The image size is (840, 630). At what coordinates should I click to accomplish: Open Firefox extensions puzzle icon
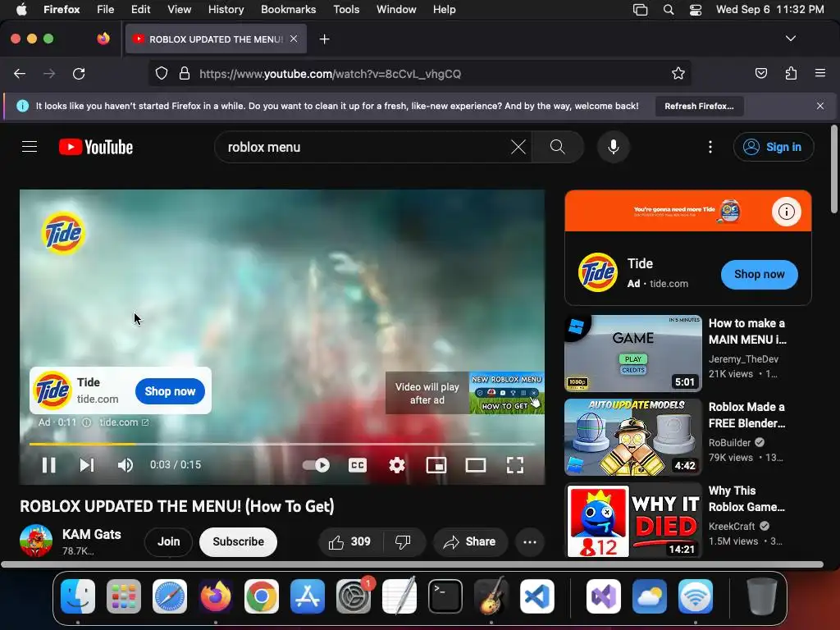tap(791, 73)
